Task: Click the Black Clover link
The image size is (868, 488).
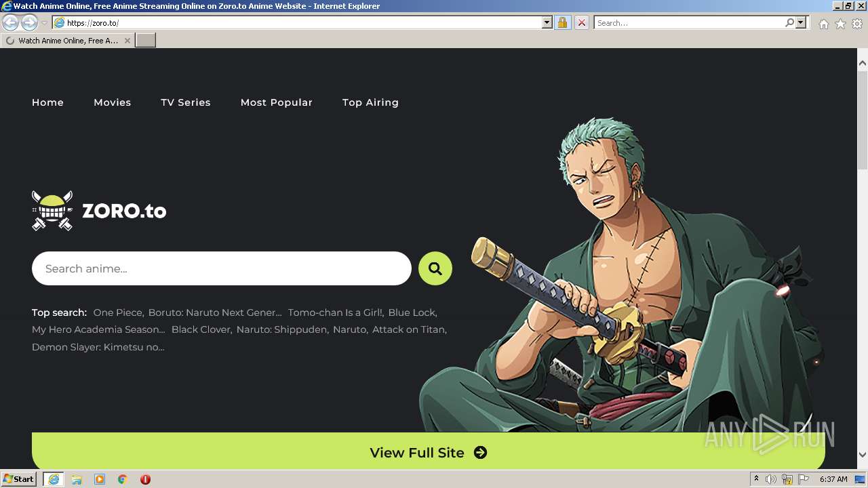Action: click(201, 329)
